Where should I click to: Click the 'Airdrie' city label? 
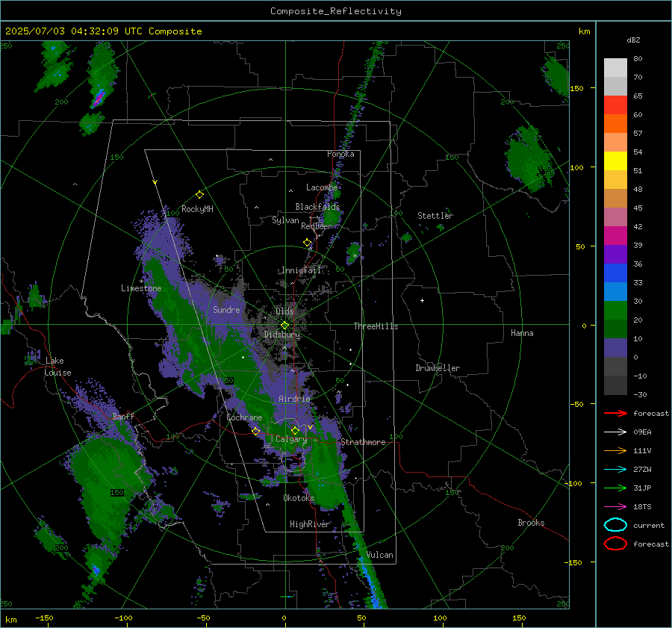click(x=294, y=399)
